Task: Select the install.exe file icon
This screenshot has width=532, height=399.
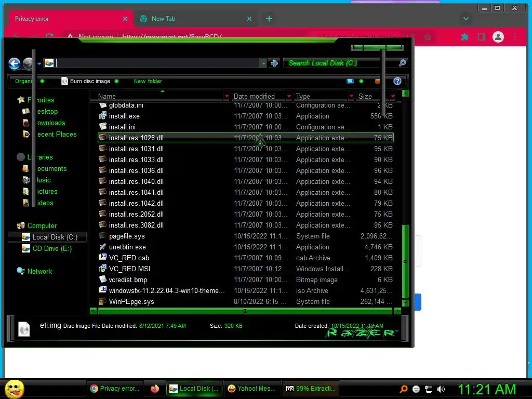Action: coord(103,116)
